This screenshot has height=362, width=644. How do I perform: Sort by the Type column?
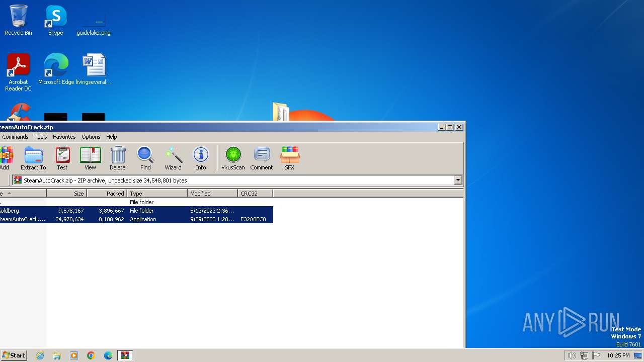(x=157, y=194)
